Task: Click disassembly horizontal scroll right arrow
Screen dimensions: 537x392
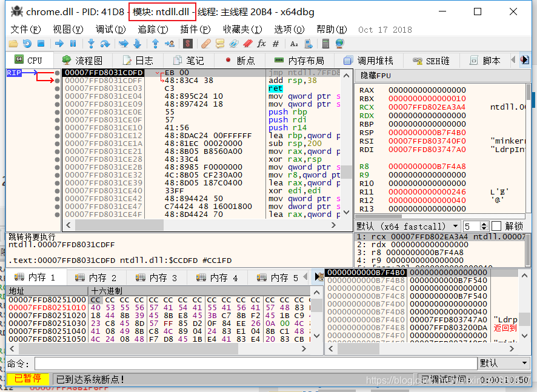Action: [x=333, y=225]
